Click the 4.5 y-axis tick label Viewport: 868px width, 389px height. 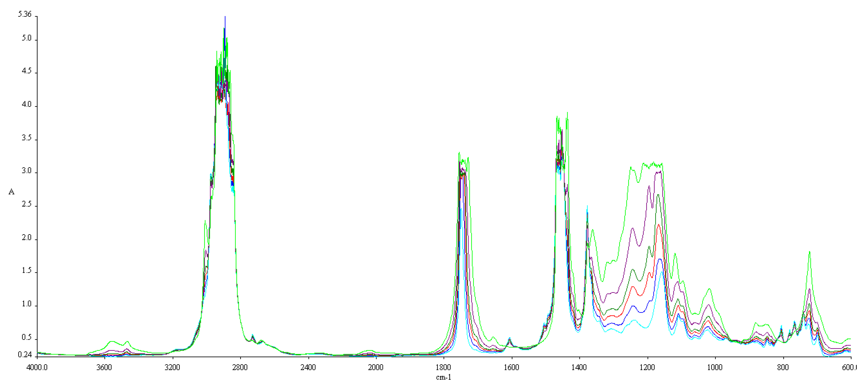[26, 71]
